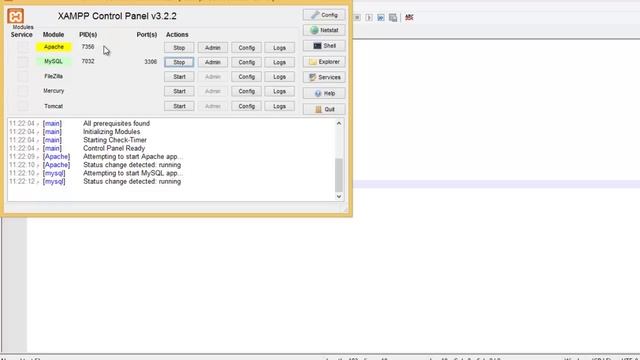Click the ABC spell-check icon in editor toolbar
The width and height of the screenshot is (640, 360).
(x=409, y=18)
